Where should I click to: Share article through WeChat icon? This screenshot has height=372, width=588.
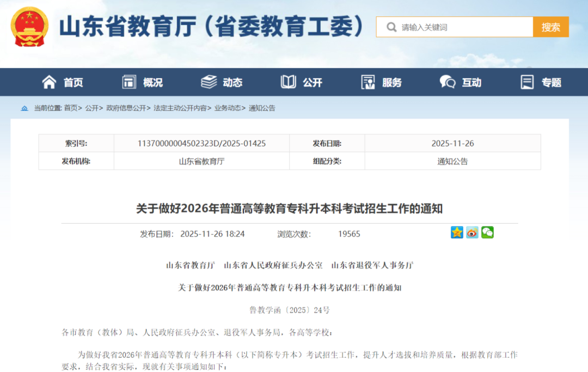click(x=487, y=232)
